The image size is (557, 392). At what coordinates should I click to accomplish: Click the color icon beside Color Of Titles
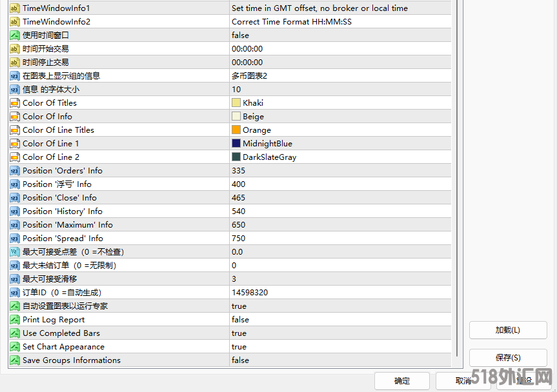click(15, 103)
